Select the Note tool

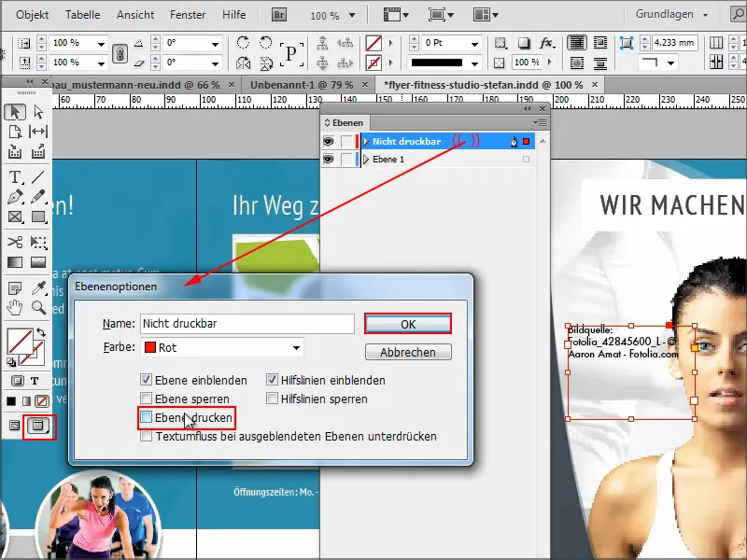tap(15, 288)
